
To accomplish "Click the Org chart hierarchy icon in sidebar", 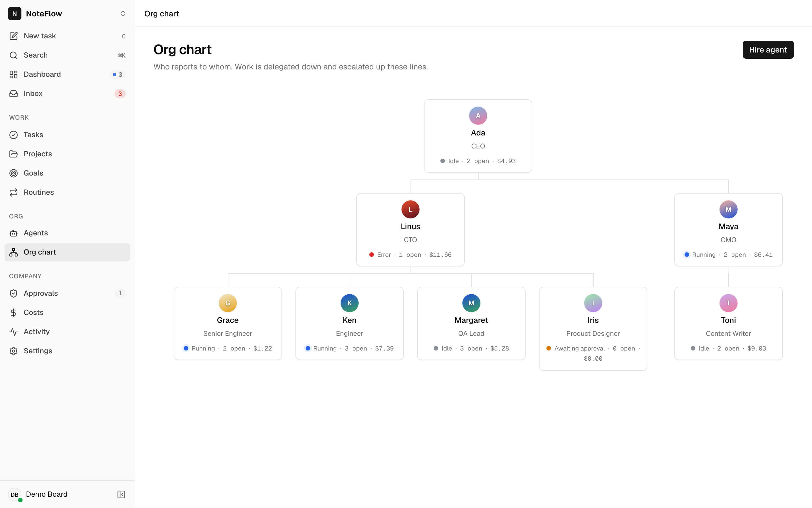I will pyautogui.click(x=14, y=252).
